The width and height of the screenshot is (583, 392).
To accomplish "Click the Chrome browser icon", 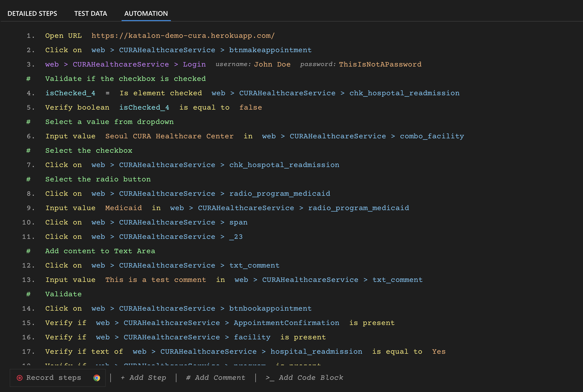I will pyautogui.click(x=96, y=378).
